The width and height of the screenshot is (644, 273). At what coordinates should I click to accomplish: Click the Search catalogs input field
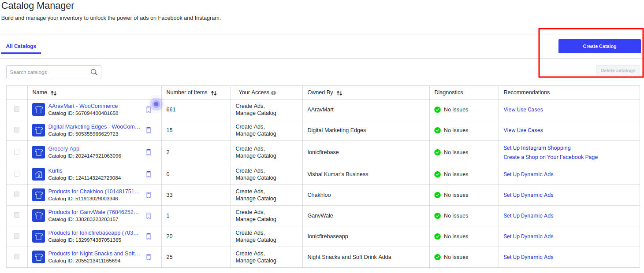coord(54,72)
